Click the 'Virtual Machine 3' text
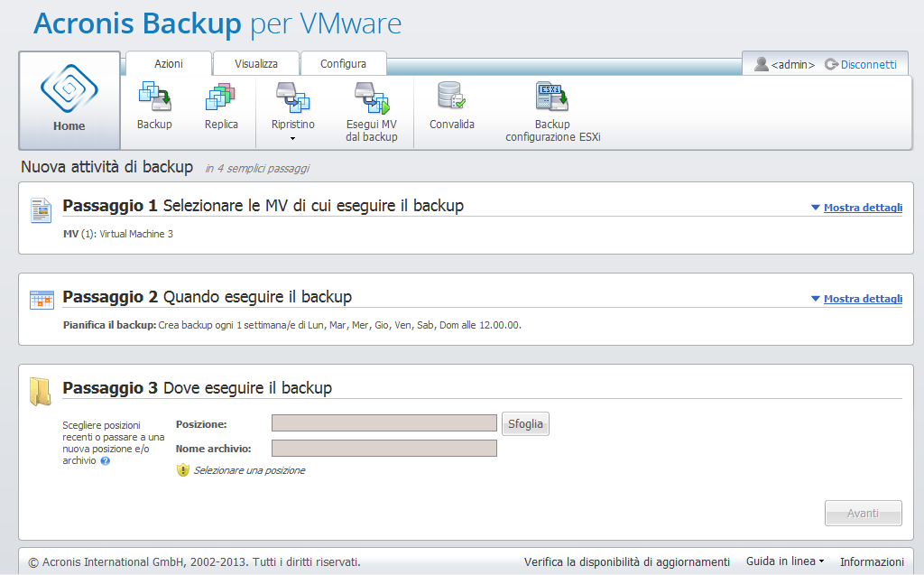This screenshot has height=575, width=924. pyautogui.click(x=136, y=234)
